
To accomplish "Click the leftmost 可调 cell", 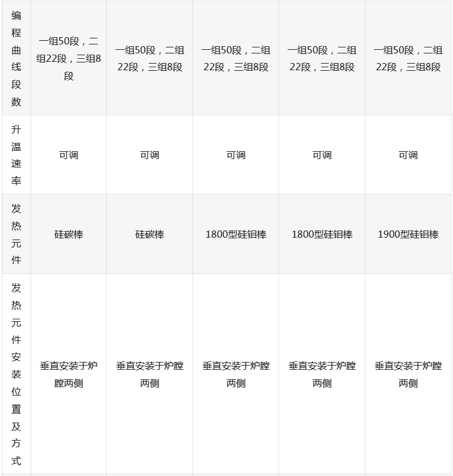I will 69,155.
